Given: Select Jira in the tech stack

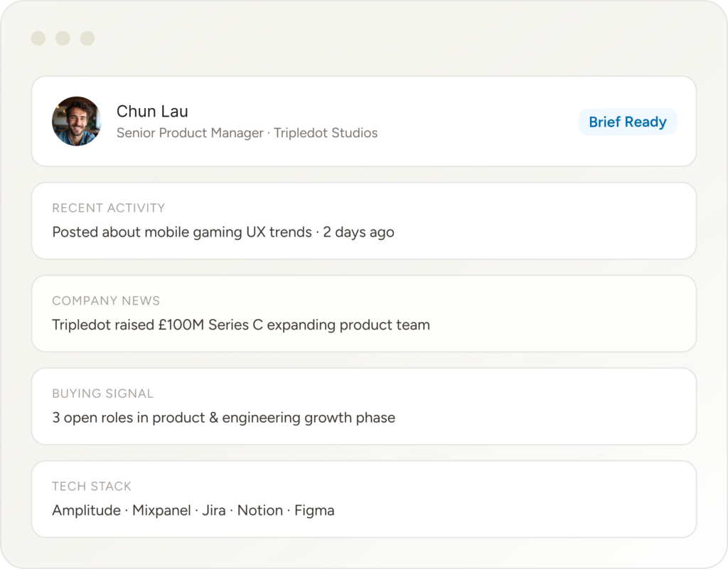Looking at the screenshot, I should click(x=214, y=511).
